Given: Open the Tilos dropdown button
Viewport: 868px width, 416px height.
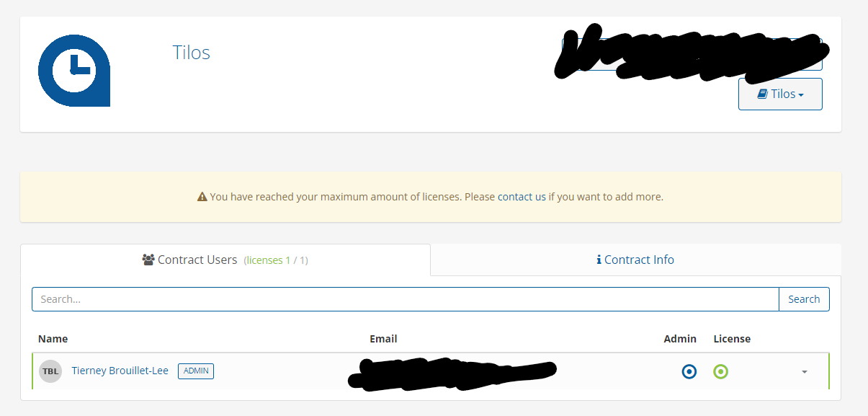Looking at the screenshot, I should coord(780,94).
